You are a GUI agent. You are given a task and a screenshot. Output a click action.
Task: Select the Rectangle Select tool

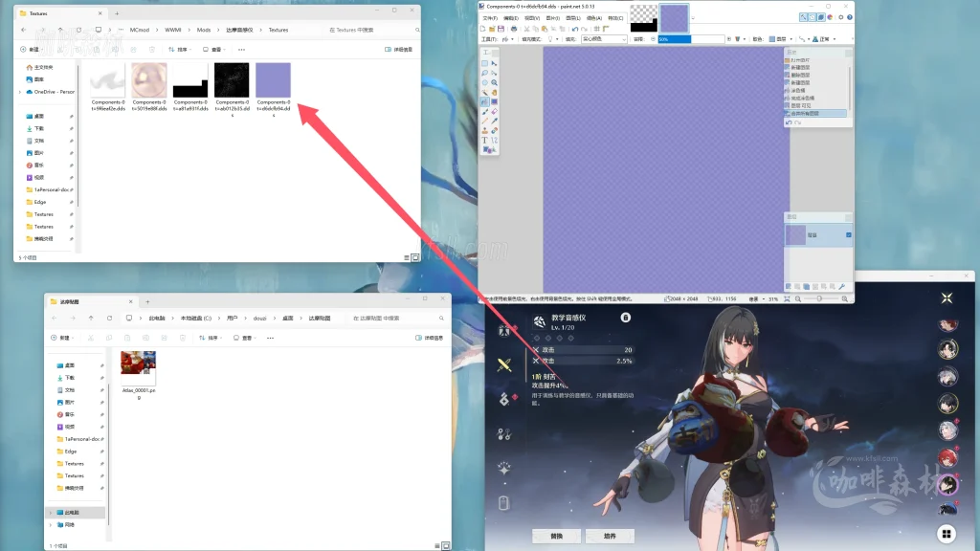485,63
